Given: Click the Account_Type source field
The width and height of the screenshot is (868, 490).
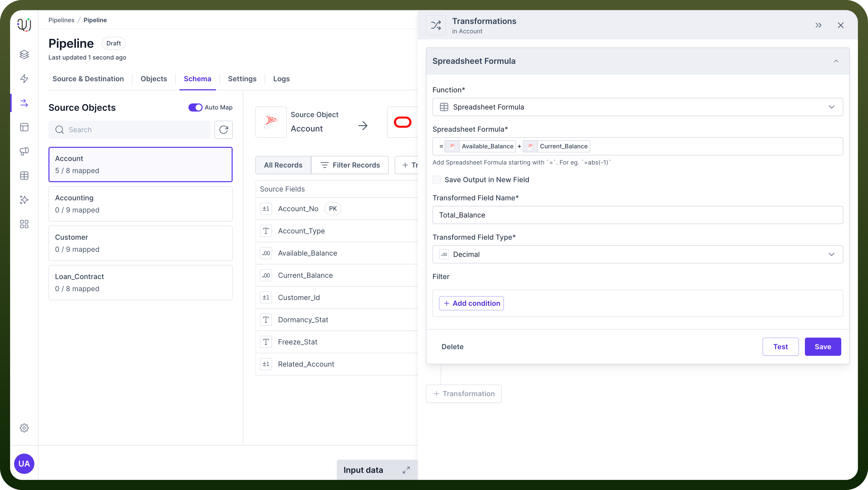Looking at the screenshot, I should pos(337,231).
